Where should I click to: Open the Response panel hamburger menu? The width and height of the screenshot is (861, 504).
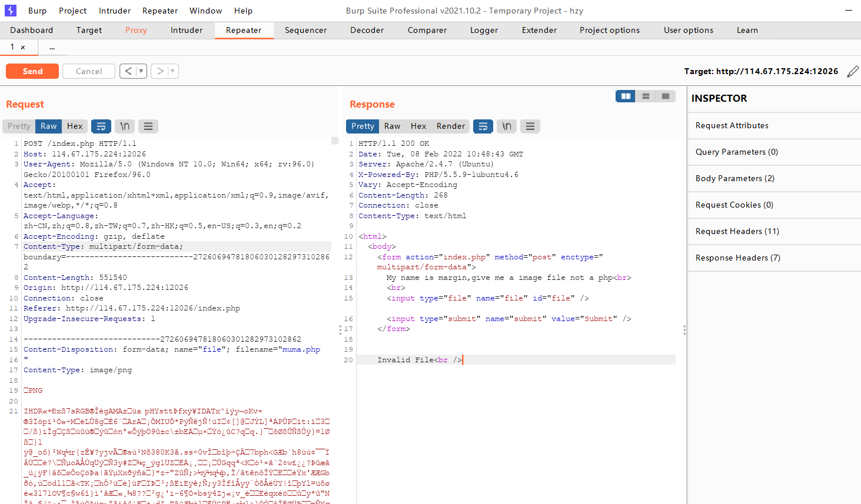pyautogui.click(x=530, y=126)
